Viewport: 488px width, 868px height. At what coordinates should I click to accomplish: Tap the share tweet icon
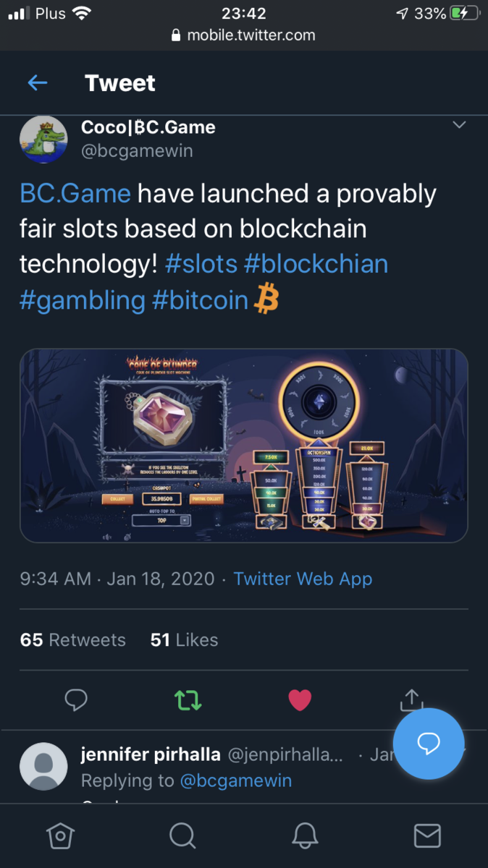point(411,699)
